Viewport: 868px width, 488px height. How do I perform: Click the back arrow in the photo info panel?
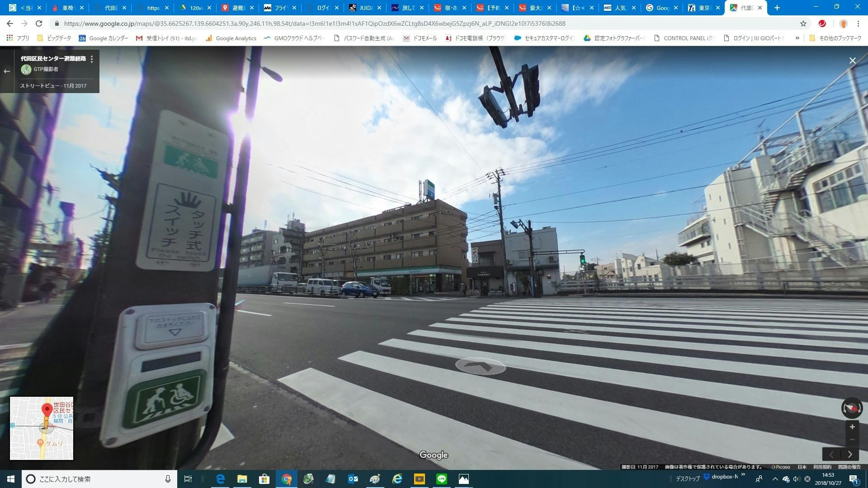(x=7, y=71)
